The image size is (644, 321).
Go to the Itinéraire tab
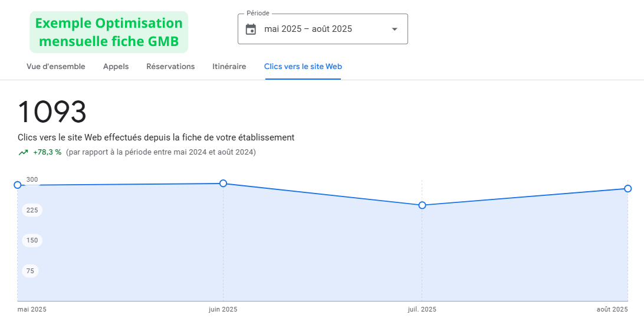point(229,67)
